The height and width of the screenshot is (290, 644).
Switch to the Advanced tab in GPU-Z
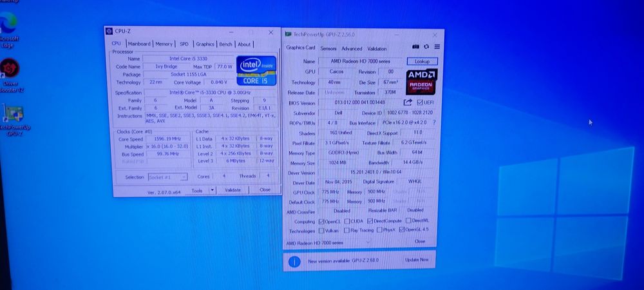coord(352,48)
